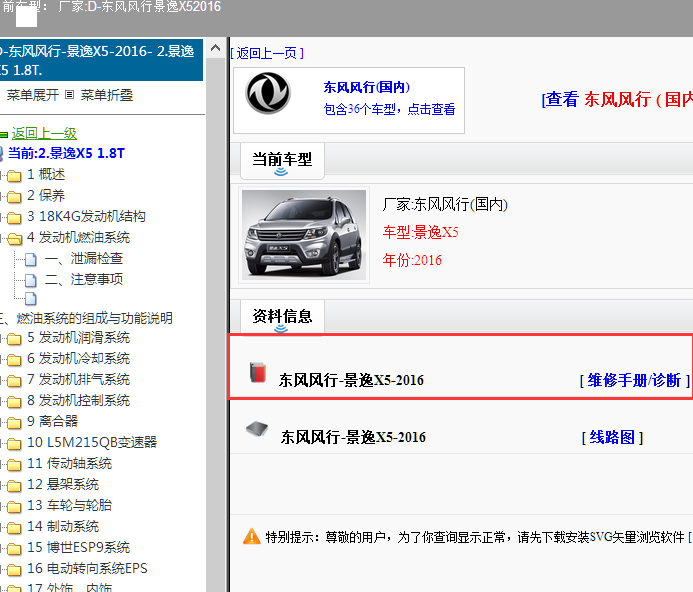Collapse 4 发动机燃油系统 node
The width and height of the screenshot is (693, 592).
click(x=78, y=237)
